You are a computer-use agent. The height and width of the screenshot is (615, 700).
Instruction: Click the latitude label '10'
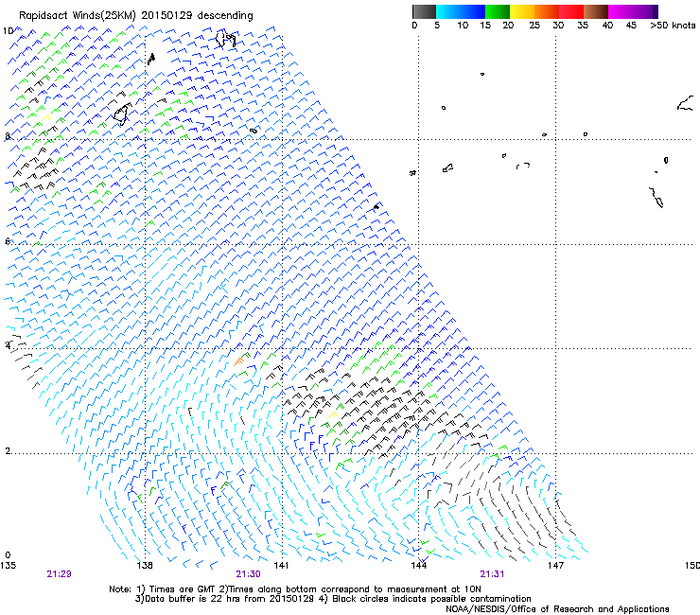(8, 31)
